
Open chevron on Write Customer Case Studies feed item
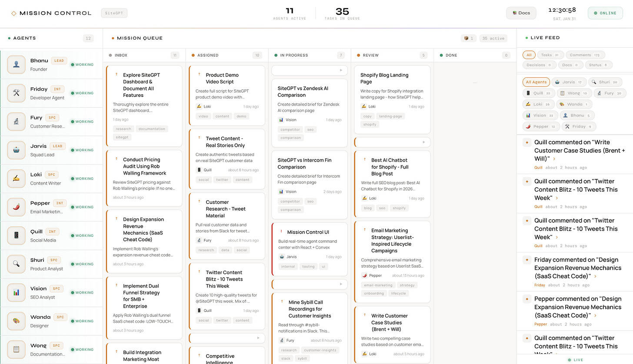(554, 159)
